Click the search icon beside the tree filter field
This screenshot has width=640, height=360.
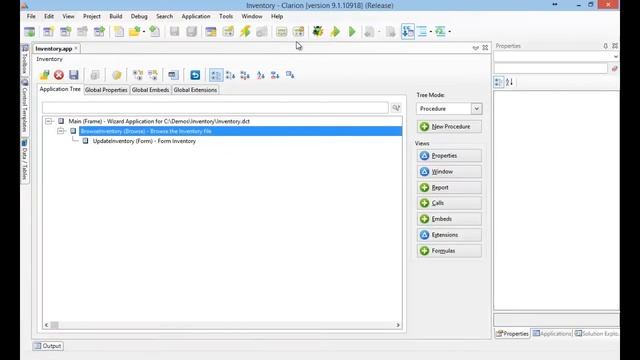coord(396,108)
